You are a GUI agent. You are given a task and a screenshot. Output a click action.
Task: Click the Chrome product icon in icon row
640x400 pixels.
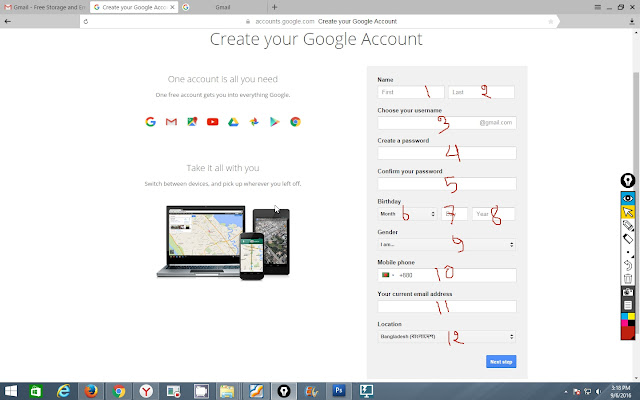pos(296,122)
